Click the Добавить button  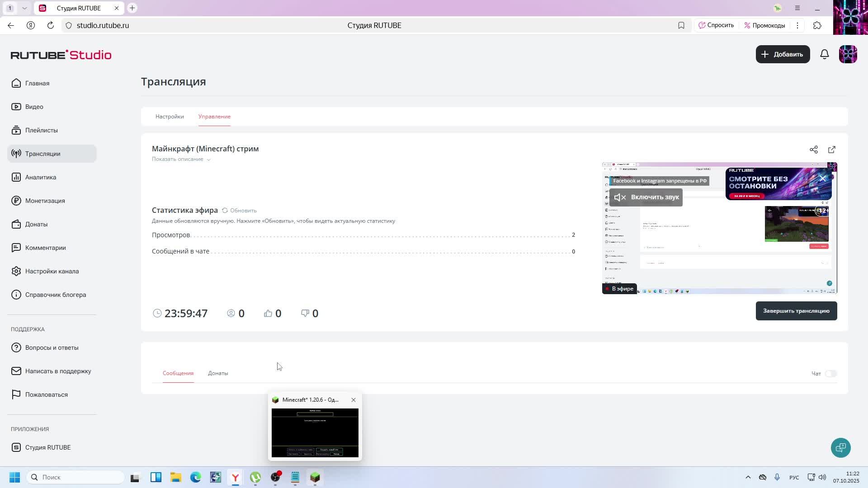click(x=783, y=54)
